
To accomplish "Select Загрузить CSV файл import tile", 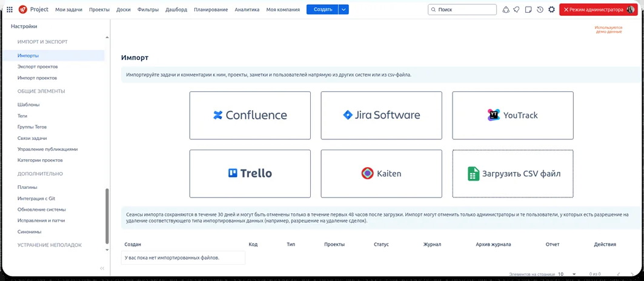I will (x=513, y=174).
